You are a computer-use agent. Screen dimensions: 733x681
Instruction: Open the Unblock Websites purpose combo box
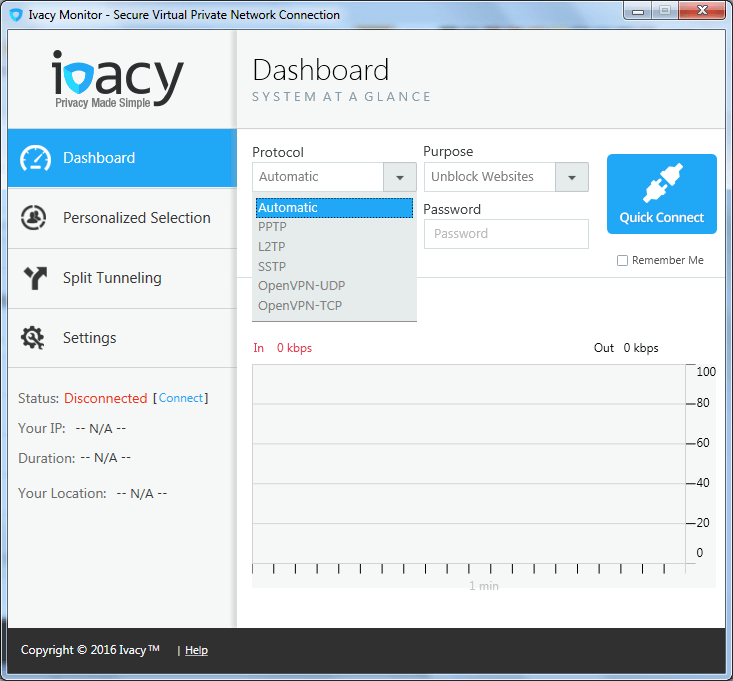tap(506, 177)
